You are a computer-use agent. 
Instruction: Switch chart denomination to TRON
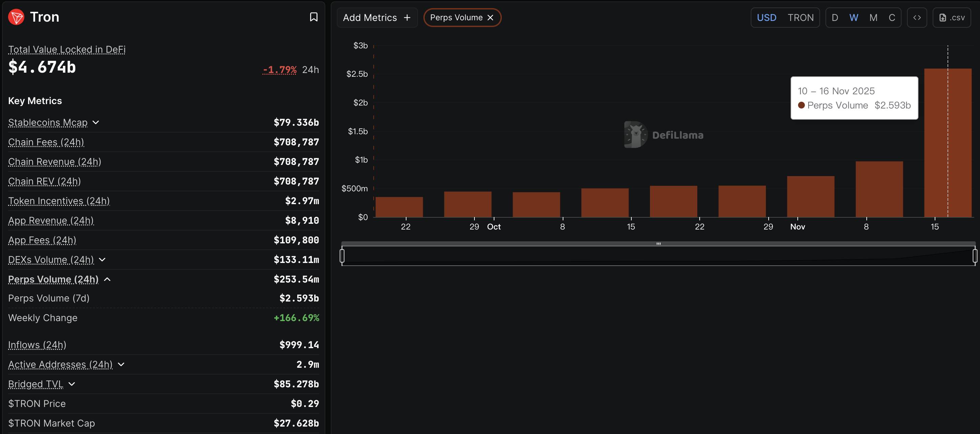coord(800,18)
